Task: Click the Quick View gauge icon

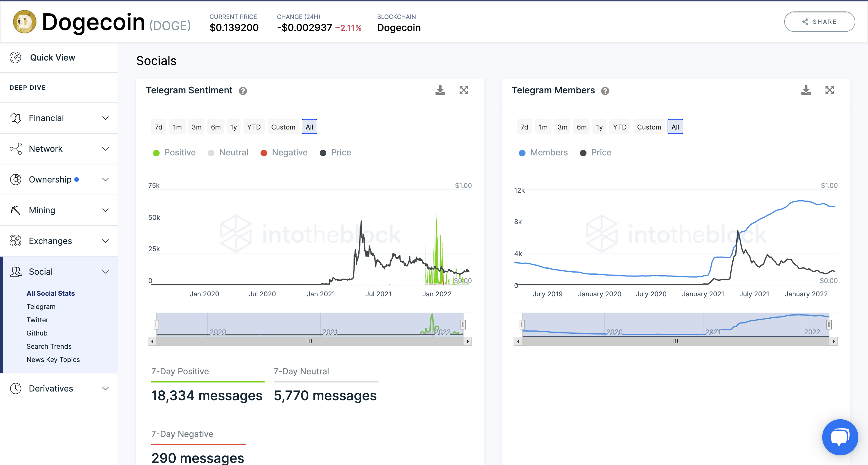Action: [15, 58]
